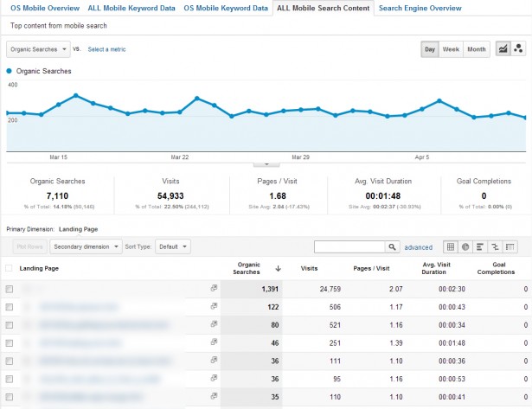Click the Landing Page primary dimension
This screenshot has width=532, height=409.
click(x=79, y=229)
